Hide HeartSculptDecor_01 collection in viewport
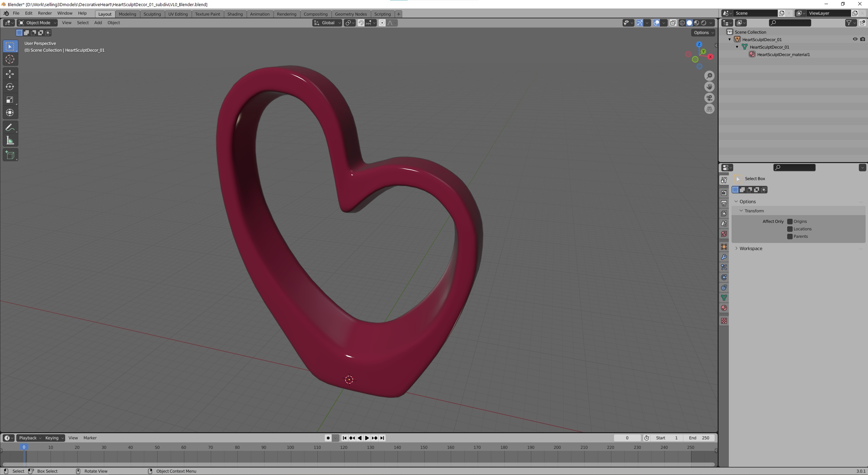This screenshot has height=475, width=868. [855, 39]
